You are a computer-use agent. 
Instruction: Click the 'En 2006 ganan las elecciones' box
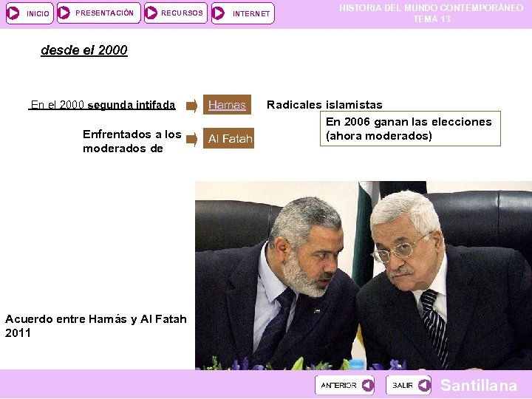[x=410, y=129]
